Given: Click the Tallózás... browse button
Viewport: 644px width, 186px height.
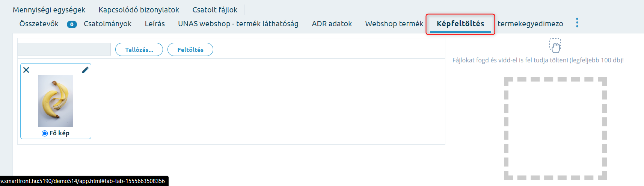Looking at the screenshot, I should tap(139, 50).
